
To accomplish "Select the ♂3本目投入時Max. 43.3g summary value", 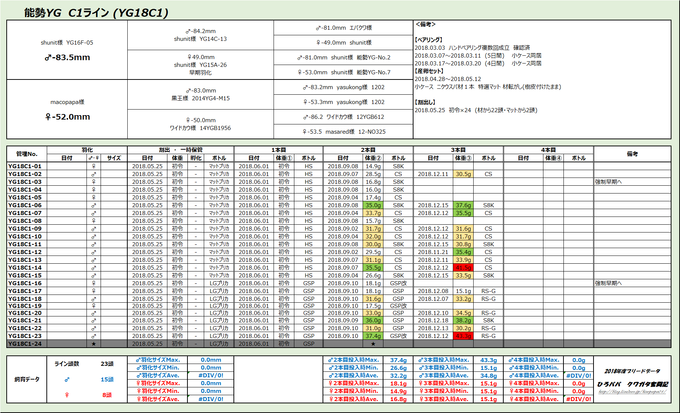I will click(x=488, y=360).
